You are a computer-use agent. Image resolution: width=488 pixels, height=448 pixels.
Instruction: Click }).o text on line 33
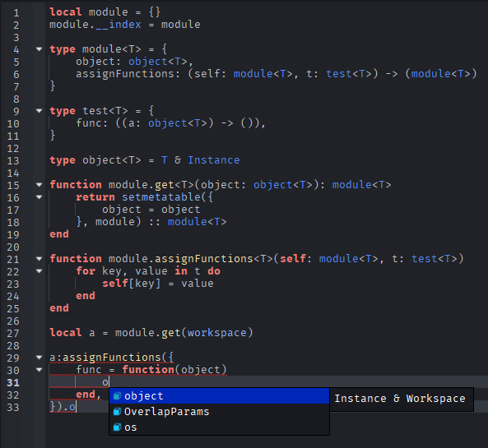coord(63,407)
